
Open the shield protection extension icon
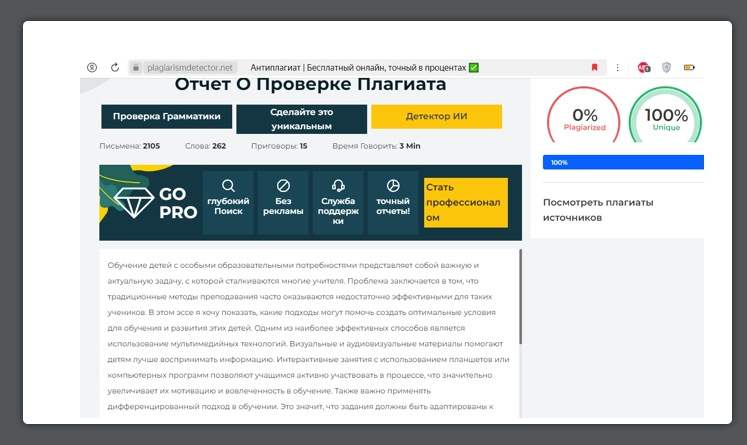[666, 68]
